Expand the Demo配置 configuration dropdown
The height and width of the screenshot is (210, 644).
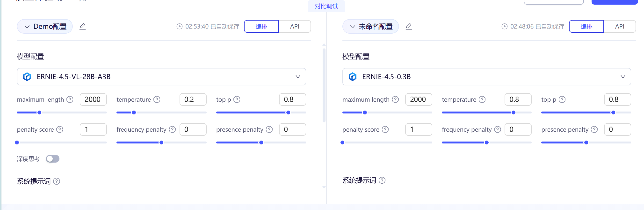point(45,27)
